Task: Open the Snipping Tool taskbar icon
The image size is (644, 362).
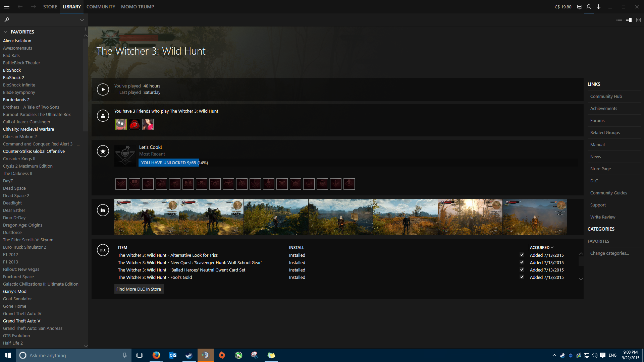Action: (x=255, y=355)
